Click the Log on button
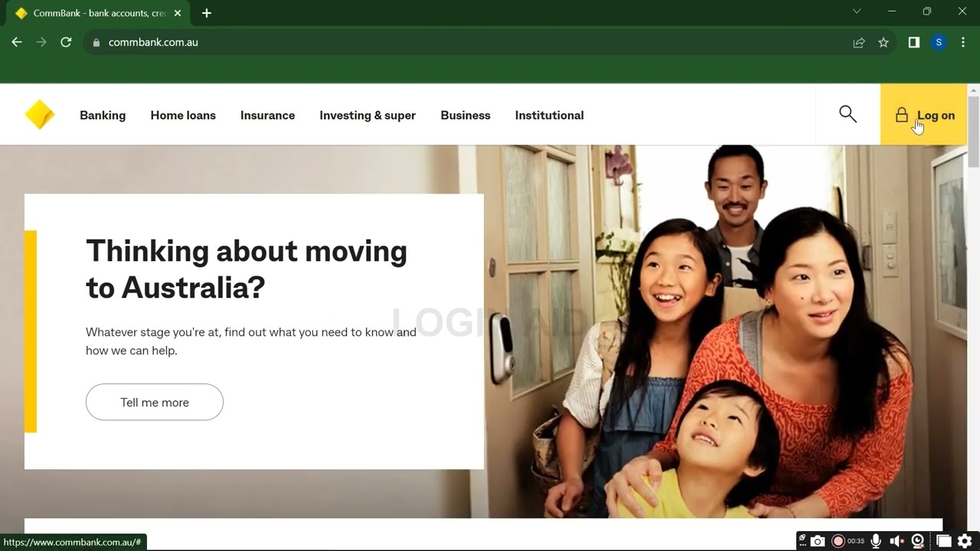This screenshot has width=980, height=551. click(x=924, y=115)
